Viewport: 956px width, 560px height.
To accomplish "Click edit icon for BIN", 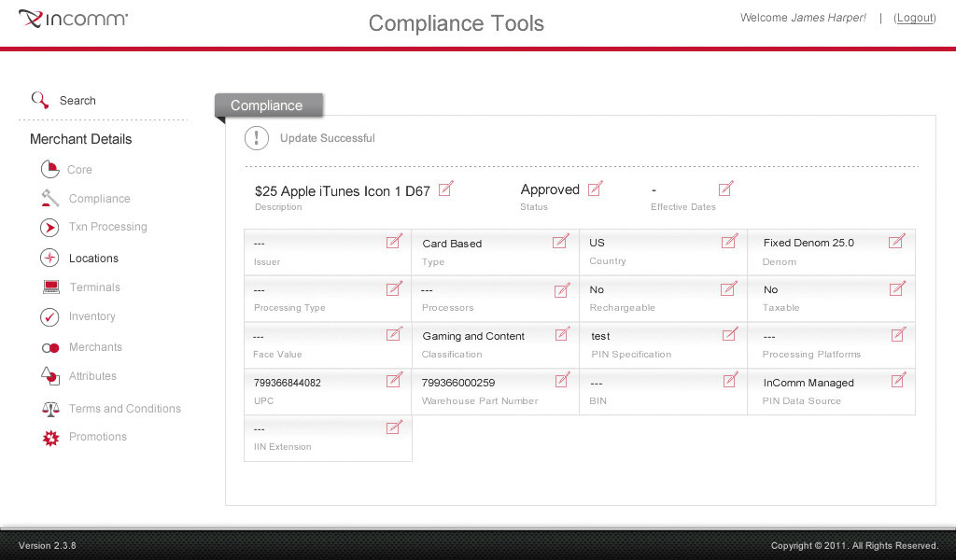I will point(730,380).
